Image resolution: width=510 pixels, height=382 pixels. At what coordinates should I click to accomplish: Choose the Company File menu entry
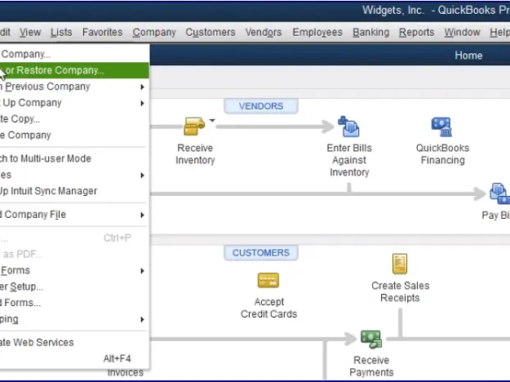coord(74,215)
